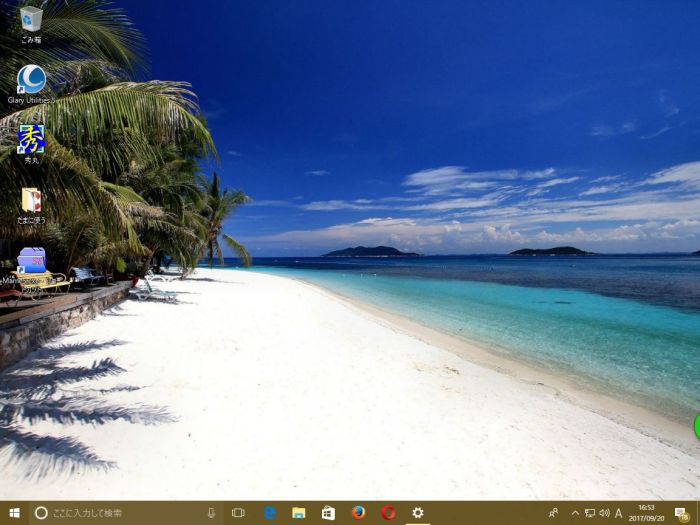Open the People icon in system tray
The height and width of the screenshot is (525, 700).
pyautogui.click(x=553, y=512)
